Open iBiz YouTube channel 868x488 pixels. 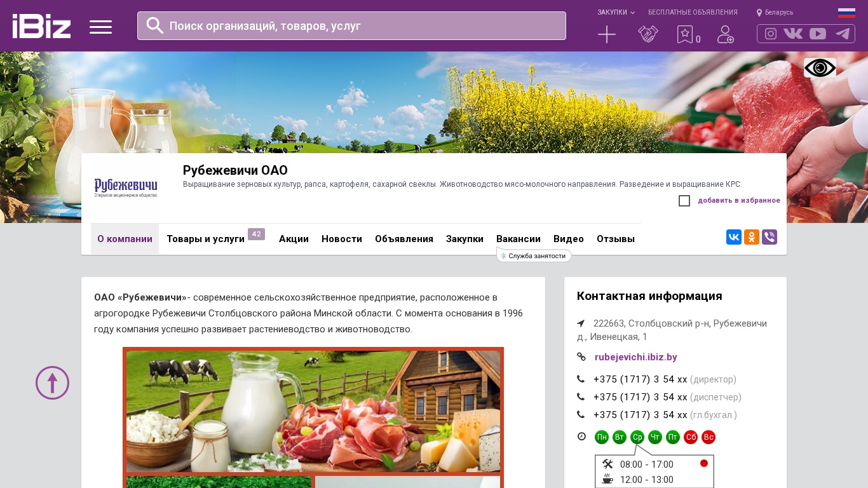point(818,34)
